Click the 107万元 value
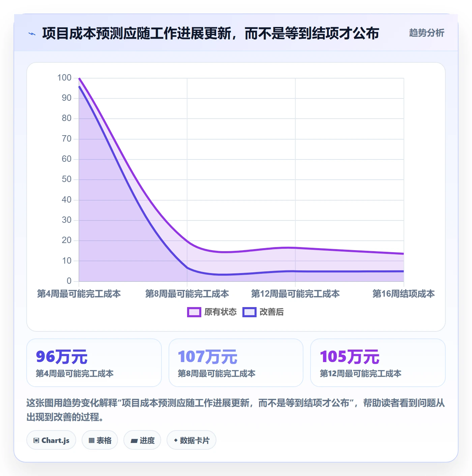The image size is (472, 476). [x=208, y=357]
